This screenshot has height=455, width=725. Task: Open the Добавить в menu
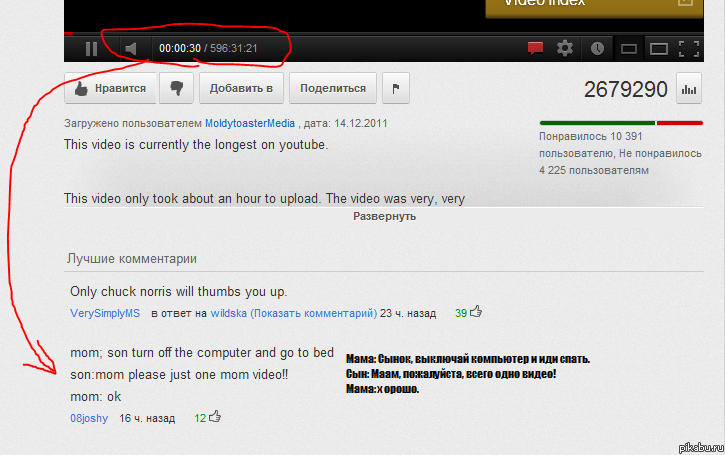coord(241,88)
